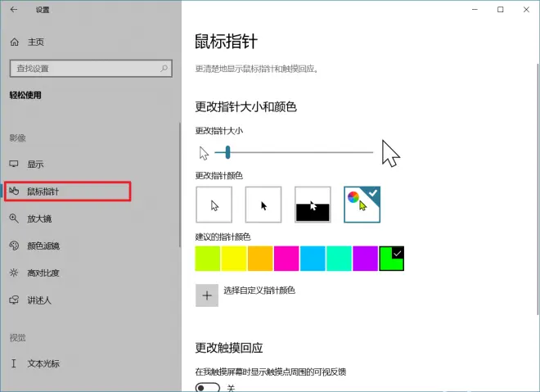Select the black pointer color option
The height and width of the screenshot is (392, 540).
[263, 205]
